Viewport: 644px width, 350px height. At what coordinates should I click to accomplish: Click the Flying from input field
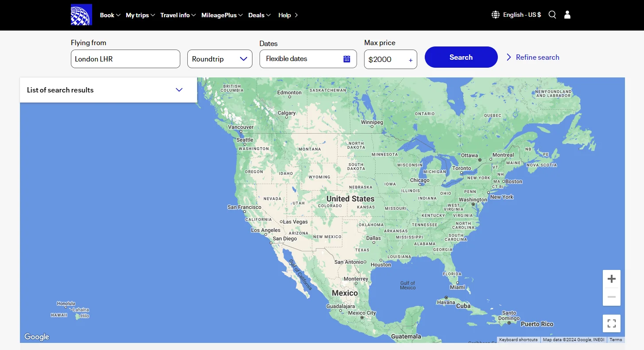[125, 59]
